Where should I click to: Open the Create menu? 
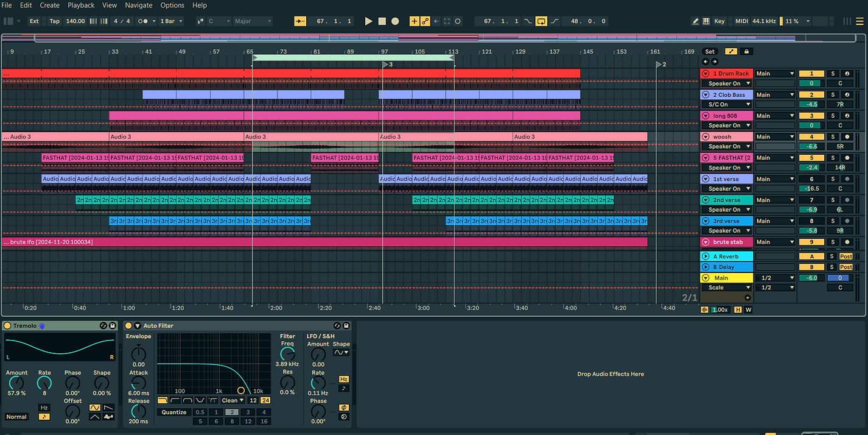[50, 5]
